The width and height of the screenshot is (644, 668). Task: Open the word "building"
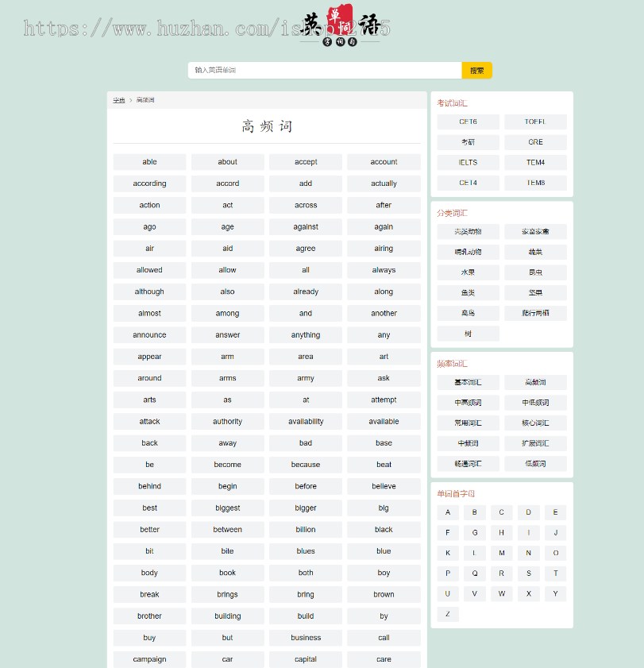point(227,616)
